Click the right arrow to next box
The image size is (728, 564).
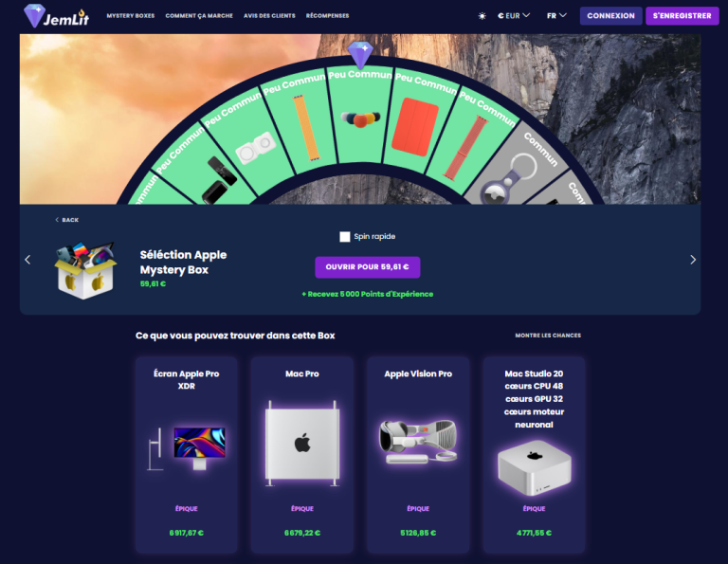tap(693, 260)
